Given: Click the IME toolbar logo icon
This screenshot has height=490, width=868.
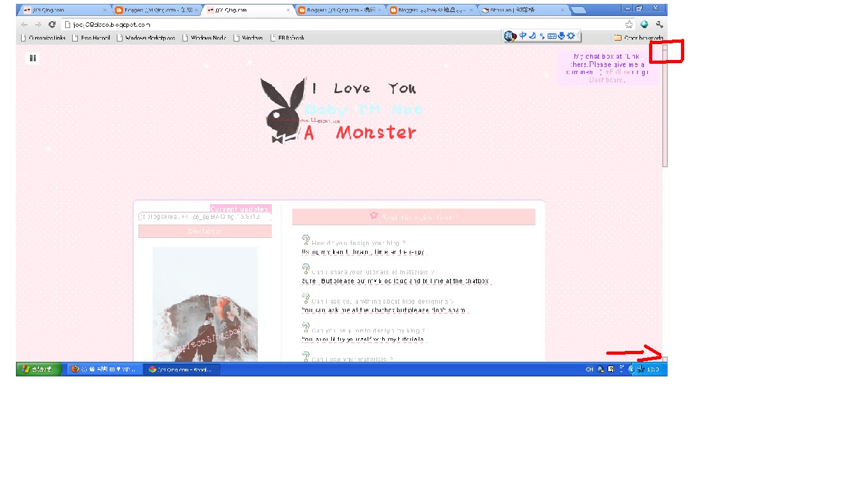Looking at the screenshot, I should 510,36.
